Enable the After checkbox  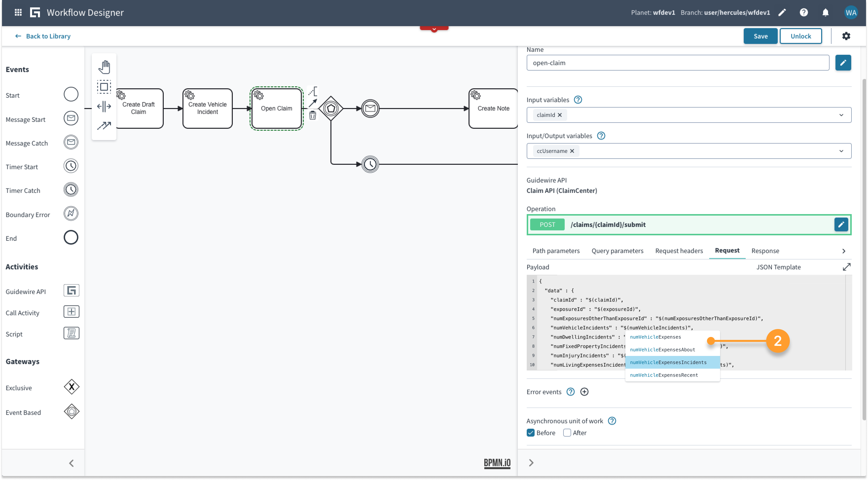567,433
